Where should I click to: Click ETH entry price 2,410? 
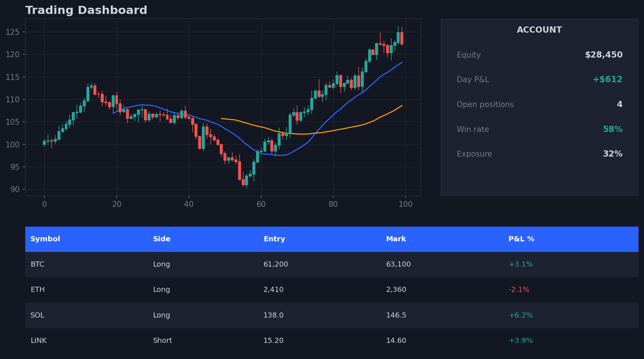[273, 290]
